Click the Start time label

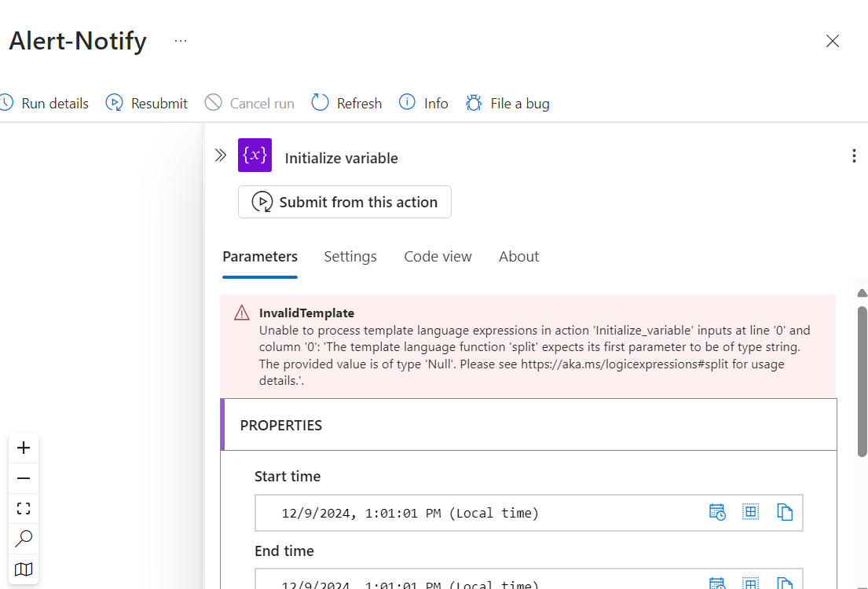pos(288,476)
